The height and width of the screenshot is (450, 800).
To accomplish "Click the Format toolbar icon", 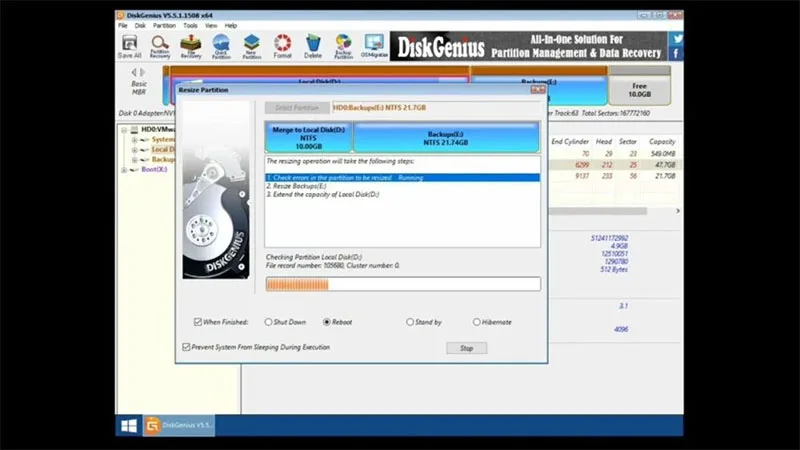I will pyautogui.click(x=282, y=46).
